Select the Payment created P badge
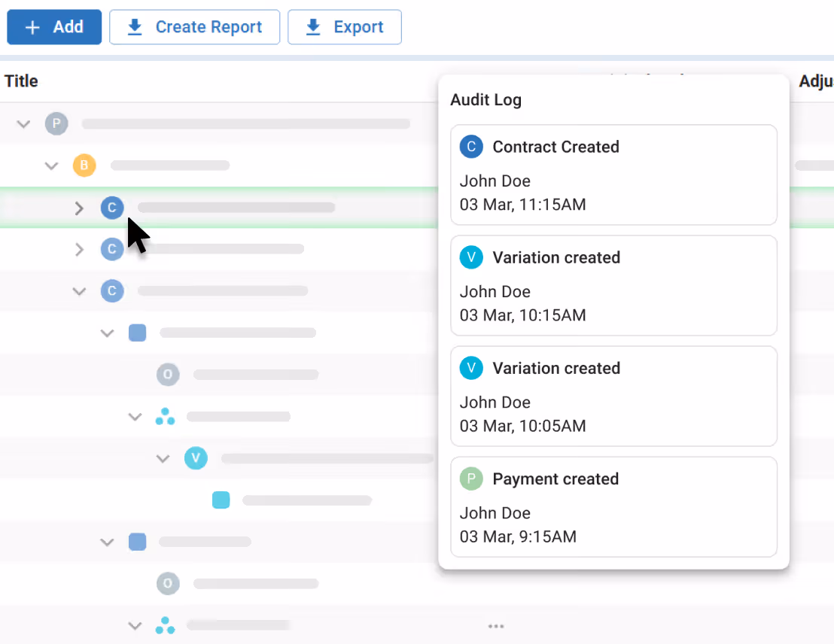The height and width of the screenshot is (644, 834). tap(471, 478)
